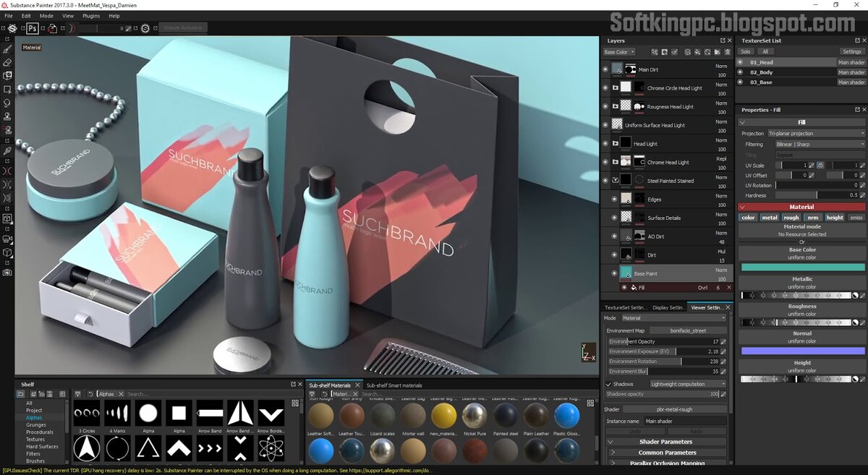Hide the Main Dirt layer

click(606, 69)
